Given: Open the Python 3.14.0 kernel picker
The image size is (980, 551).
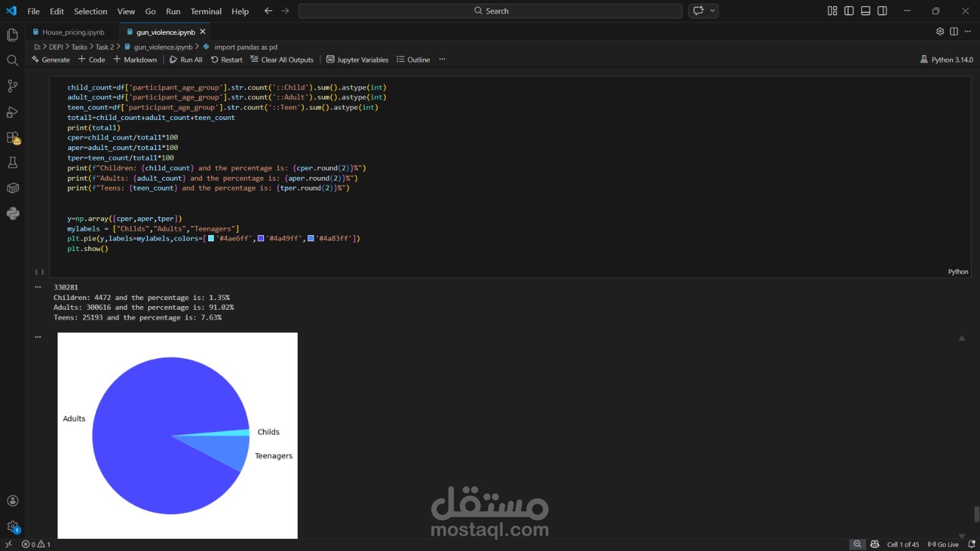Looking at the screenshot, I should 946,59.
